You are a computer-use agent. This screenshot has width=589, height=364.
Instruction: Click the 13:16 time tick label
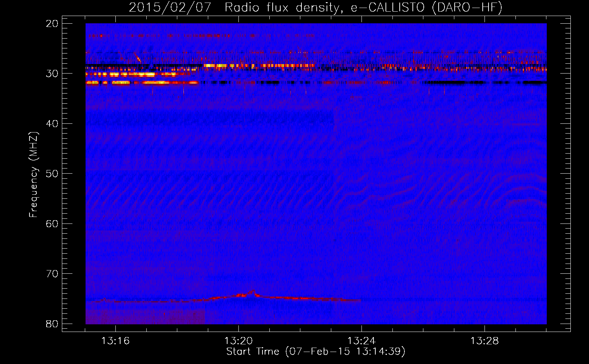tap(115, 341)
